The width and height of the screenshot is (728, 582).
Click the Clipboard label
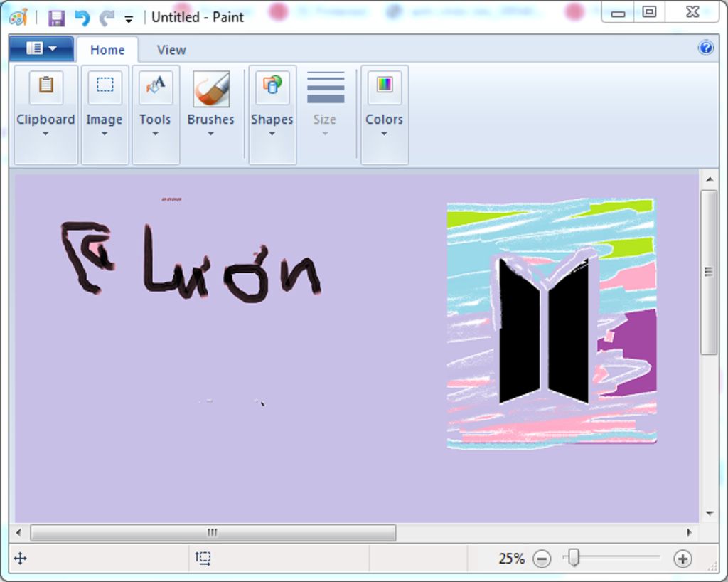tap(45, 120)
